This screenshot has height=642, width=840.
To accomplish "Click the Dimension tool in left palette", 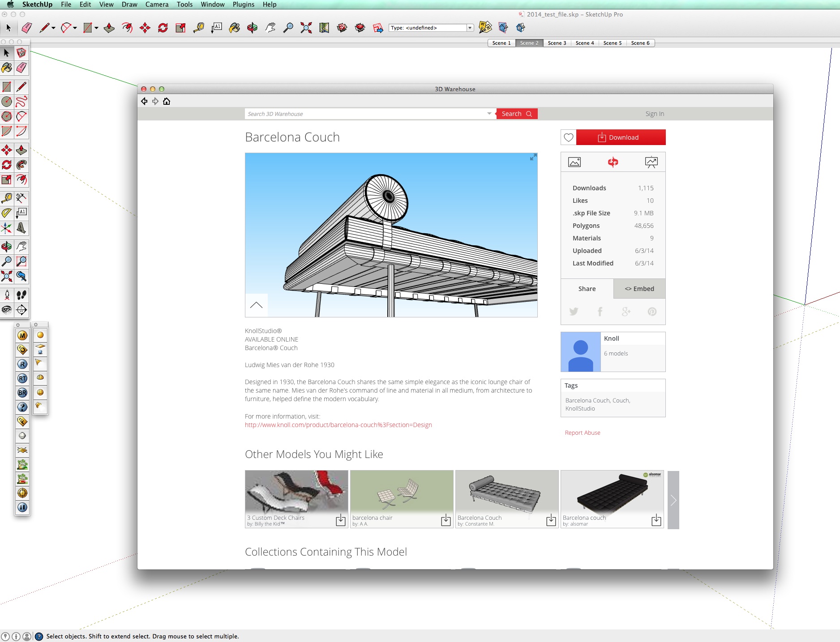I will point(21,198).
